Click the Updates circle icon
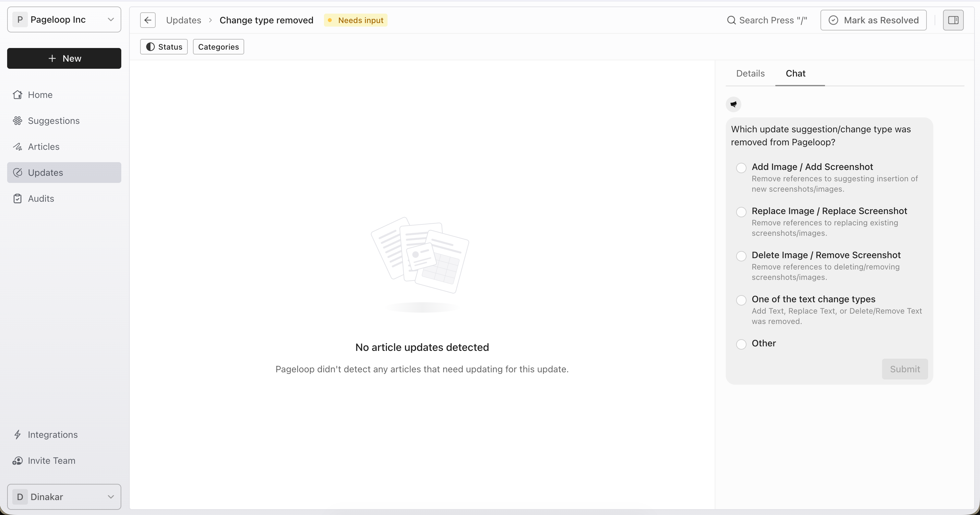Viewport: 980px width, 515px height. pyautogui.click(x=18, y=173)
